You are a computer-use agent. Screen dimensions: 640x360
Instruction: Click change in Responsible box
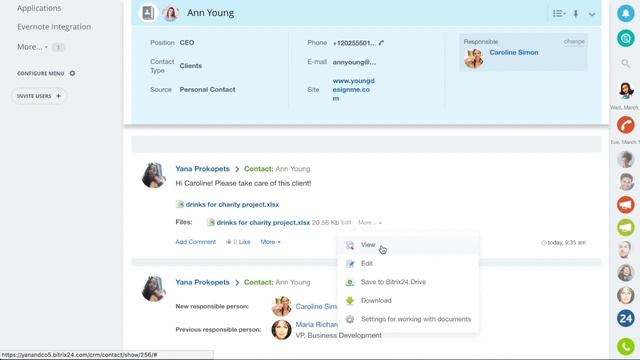coord(574,42)
